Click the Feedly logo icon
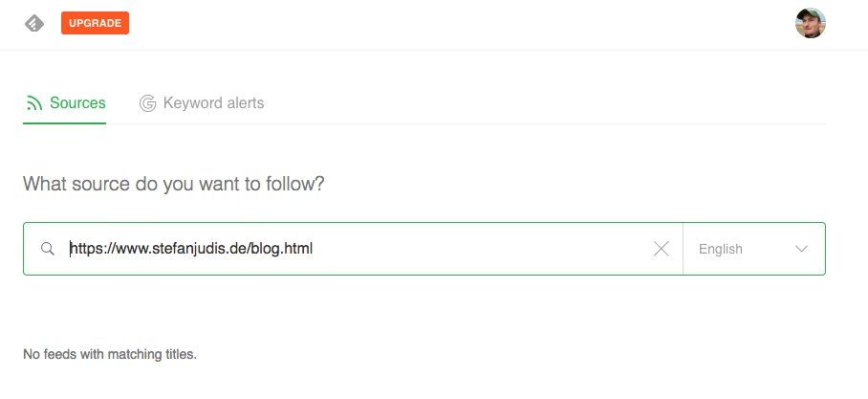 34,23
